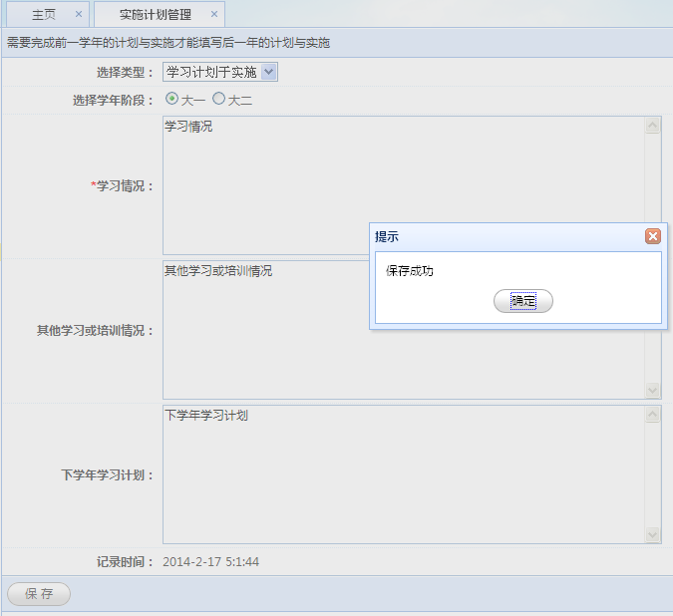This screenshot has width=673, height=616.
Task: Confirm with the 确定 button
Action: [523, 301]
